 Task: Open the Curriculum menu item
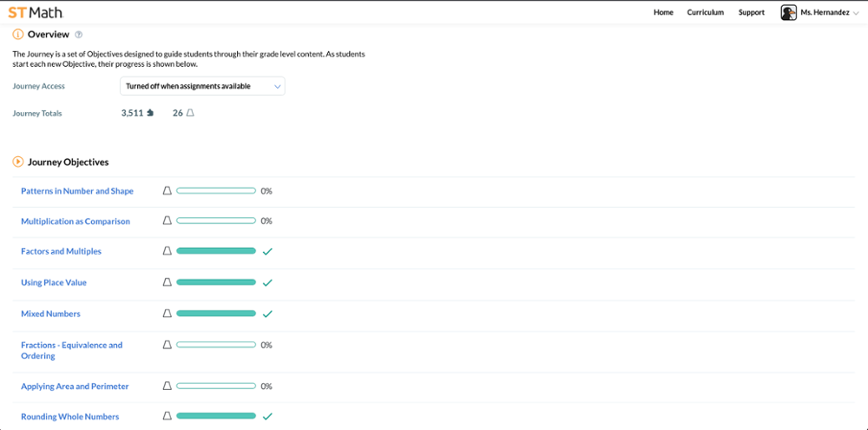coord(705,13)
